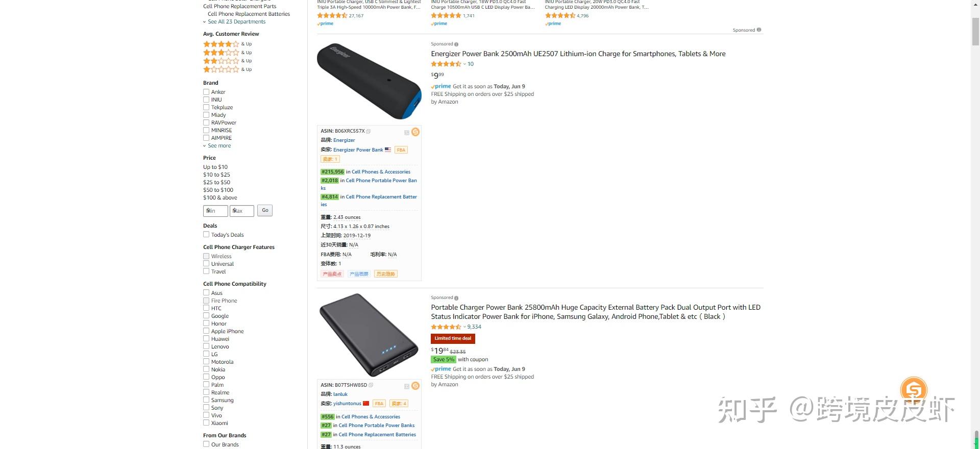Click the 历史趋势 tag in Energizer panel
The width and height of the screenshot is (980, 449).
tap(385, 274)
